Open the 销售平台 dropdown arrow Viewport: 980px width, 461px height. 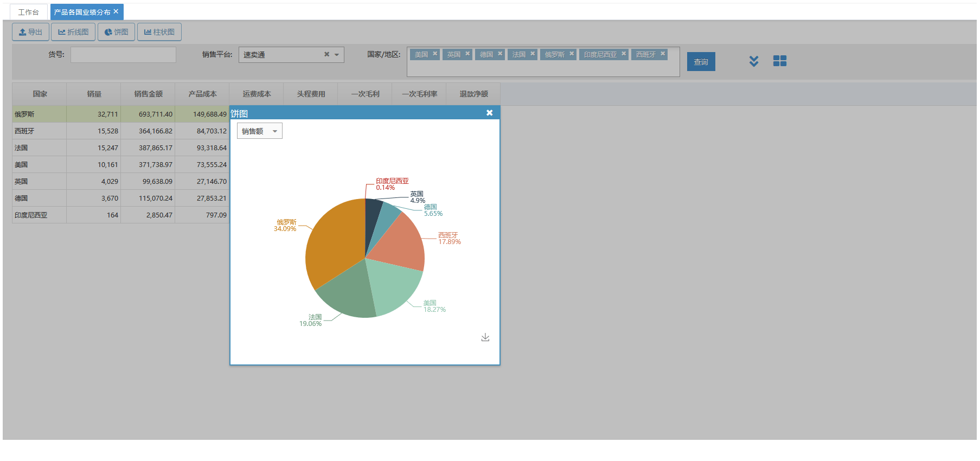(337, 55)
